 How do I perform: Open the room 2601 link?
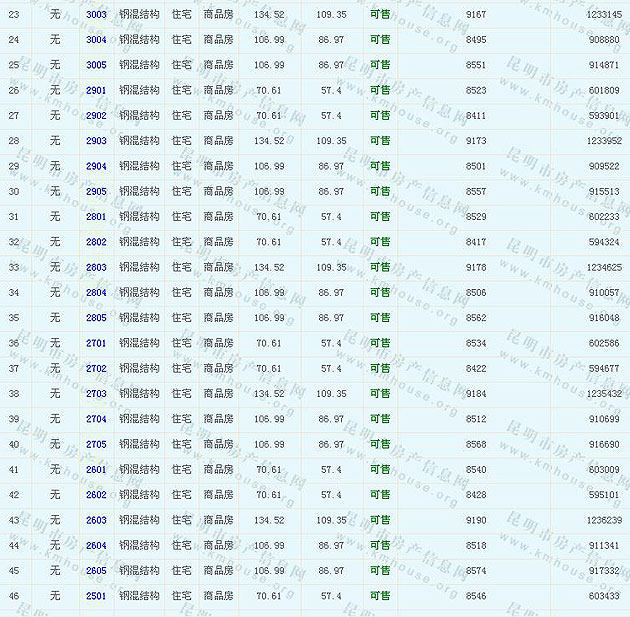click(x=96, y=470)
